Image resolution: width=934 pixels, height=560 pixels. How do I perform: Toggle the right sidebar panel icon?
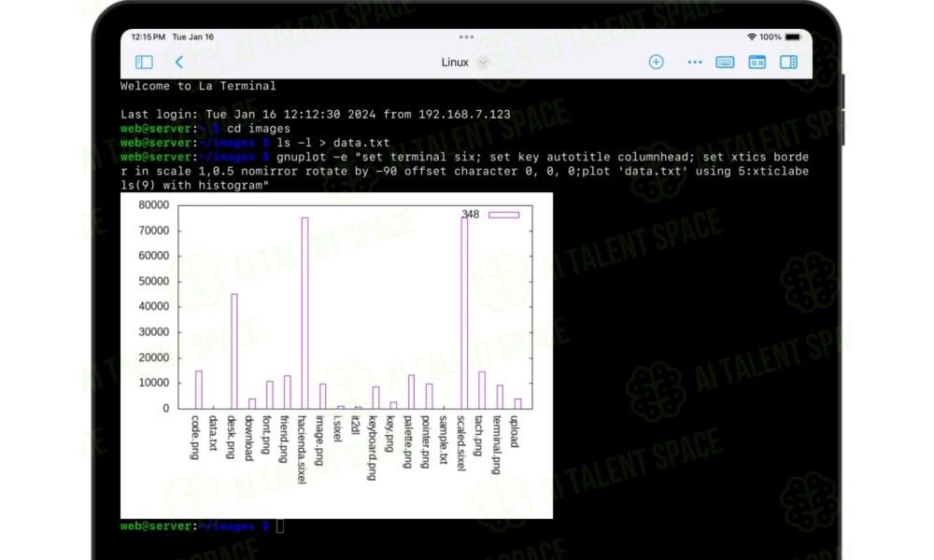point(788,62)
